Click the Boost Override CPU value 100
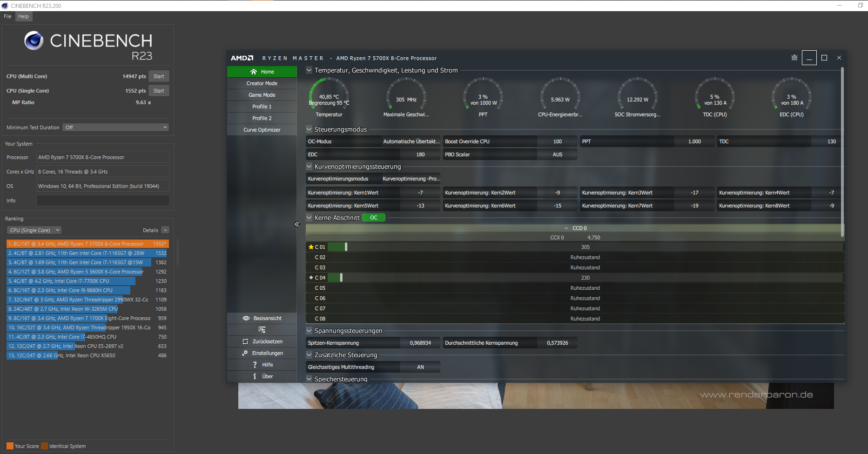 point(558,141)
